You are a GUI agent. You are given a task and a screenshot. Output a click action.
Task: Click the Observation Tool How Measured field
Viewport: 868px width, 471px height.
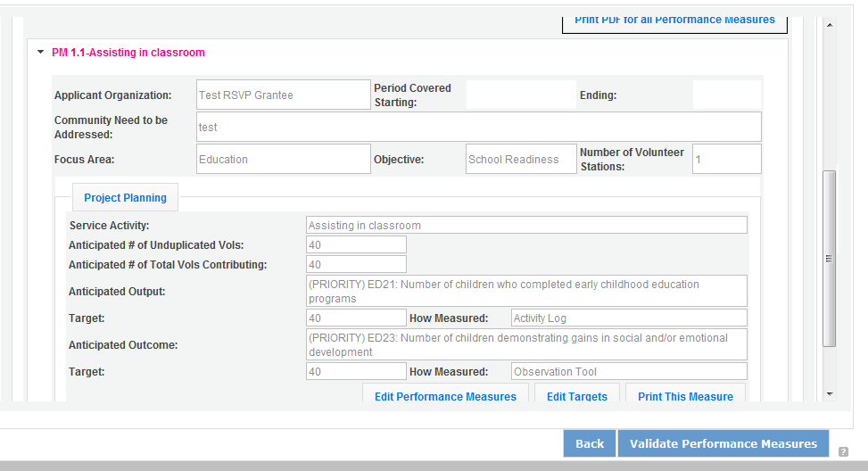click(x=629, y=371)
